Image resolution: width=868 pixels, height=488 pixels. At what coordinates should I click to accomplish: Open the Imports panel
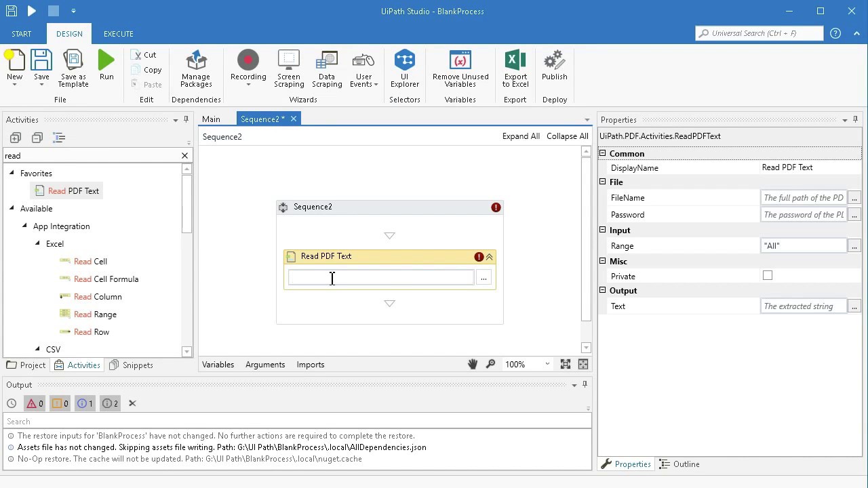(311, 365)
